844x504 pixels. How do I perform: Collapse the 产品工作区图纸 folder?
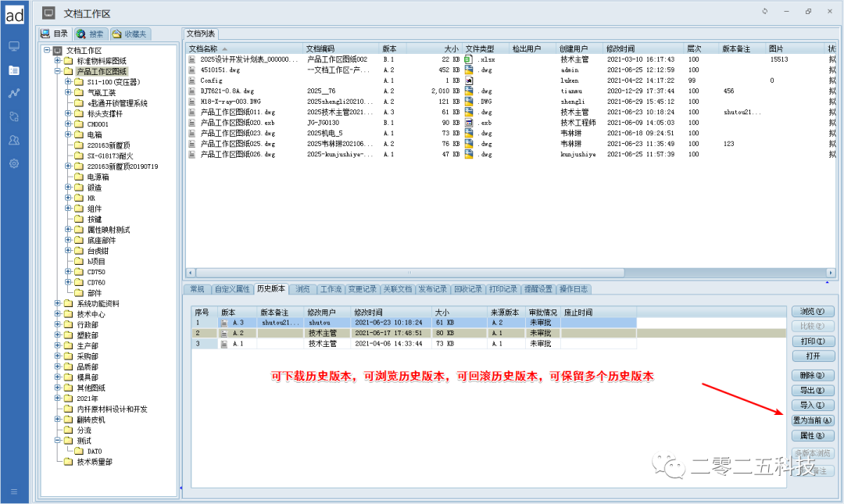58,71
